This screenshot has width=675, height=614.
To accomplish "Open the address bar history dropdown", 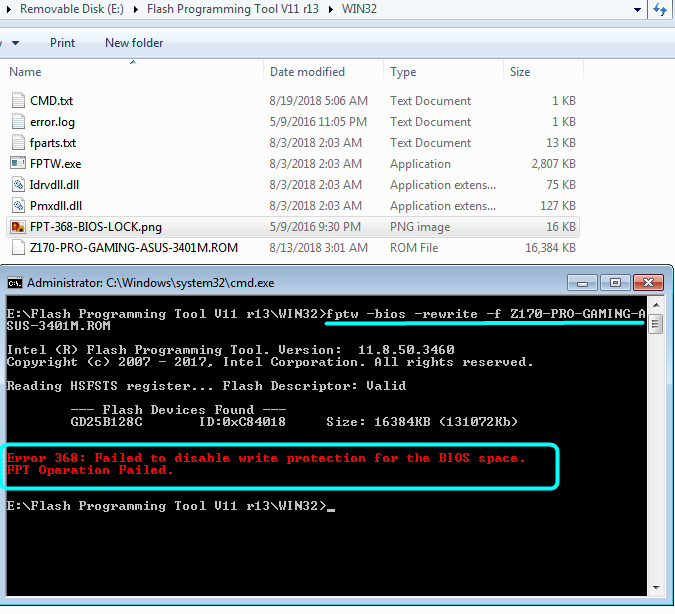I will tap(638, 9).
